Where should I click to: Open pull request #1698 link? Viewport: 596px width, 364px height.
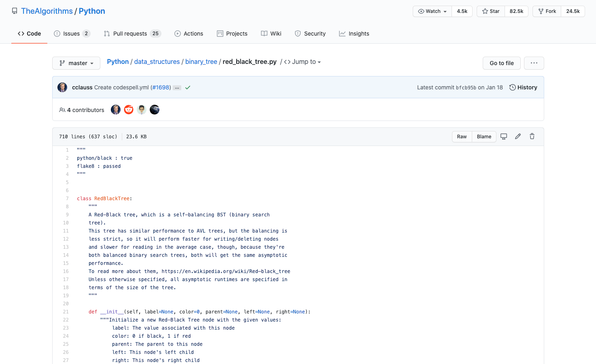click(161, 87)
